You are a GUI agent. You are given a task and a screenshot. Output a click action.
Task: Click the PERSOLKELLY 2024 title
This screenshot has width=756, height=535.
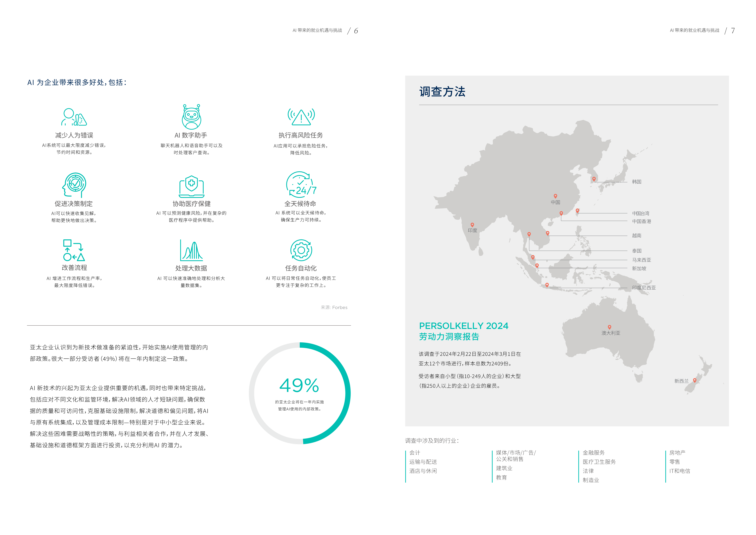[464, 326]
